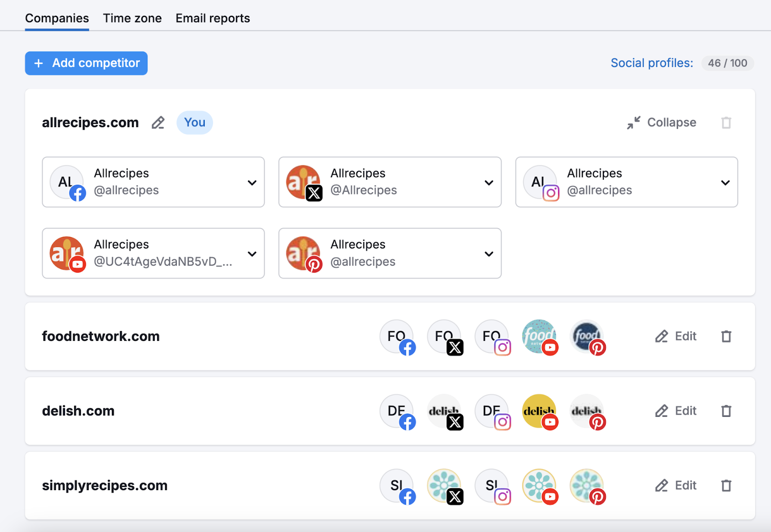Click the Allrecipes YouTube avatar in dropdown
The image size is (771, 532).
pos(67,254)
